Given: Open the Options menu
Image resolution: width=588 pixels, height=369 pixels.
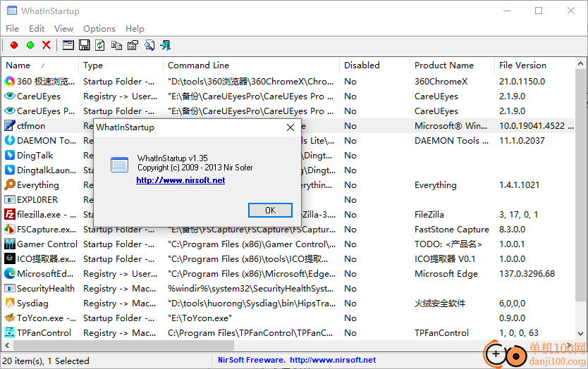Looking at the screenshot, I should click(99, 29).
